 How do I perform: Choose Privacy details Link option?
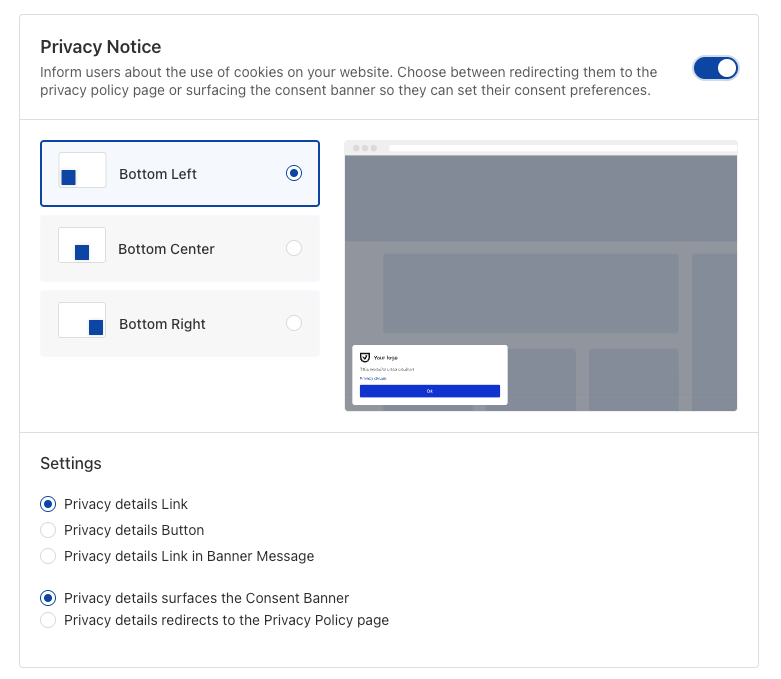click(x=48, y=504)
